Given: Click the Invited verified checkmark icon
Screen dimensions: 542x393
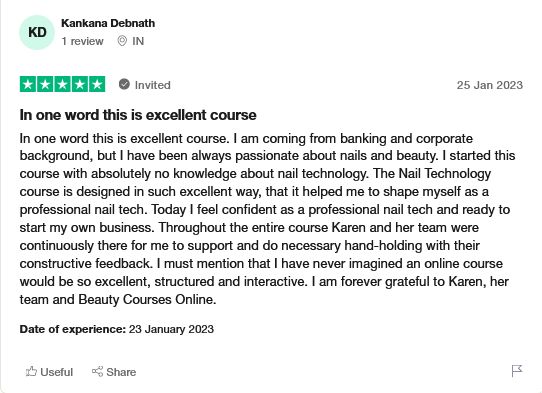Looking at the screenshot, I should (124, 84).
